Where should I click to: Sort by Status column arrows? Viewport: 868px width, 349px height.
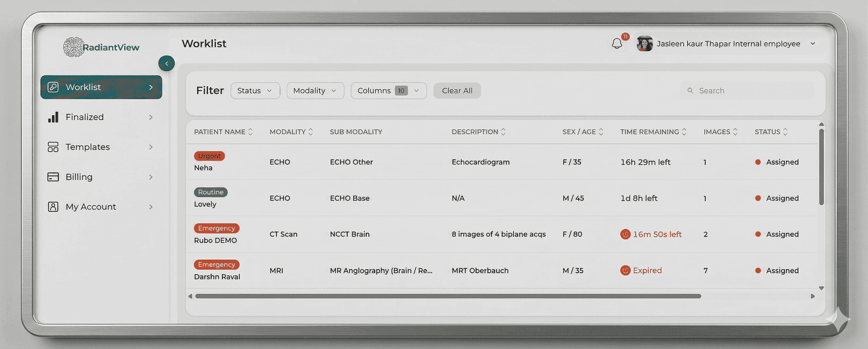point(785,132)
